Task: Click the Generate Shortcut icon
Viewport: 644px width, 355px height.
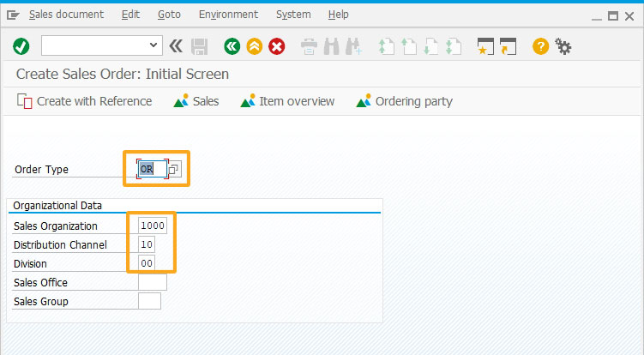Action: [508, 46]
